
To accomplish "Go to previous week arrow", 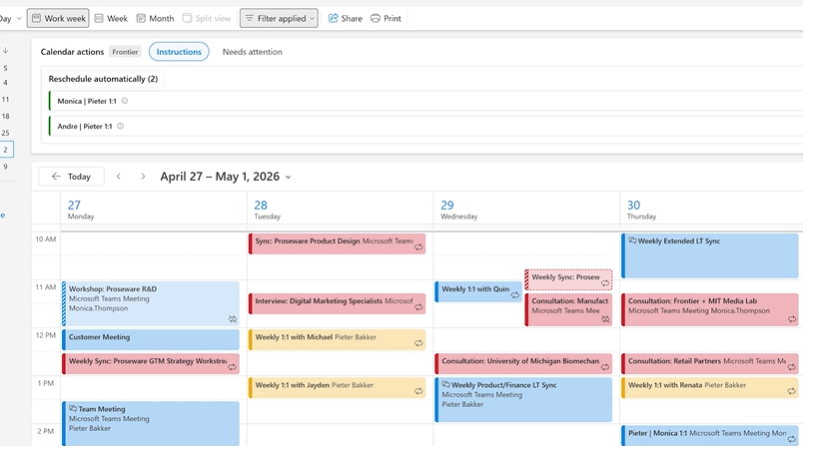I will coord(119,176).
